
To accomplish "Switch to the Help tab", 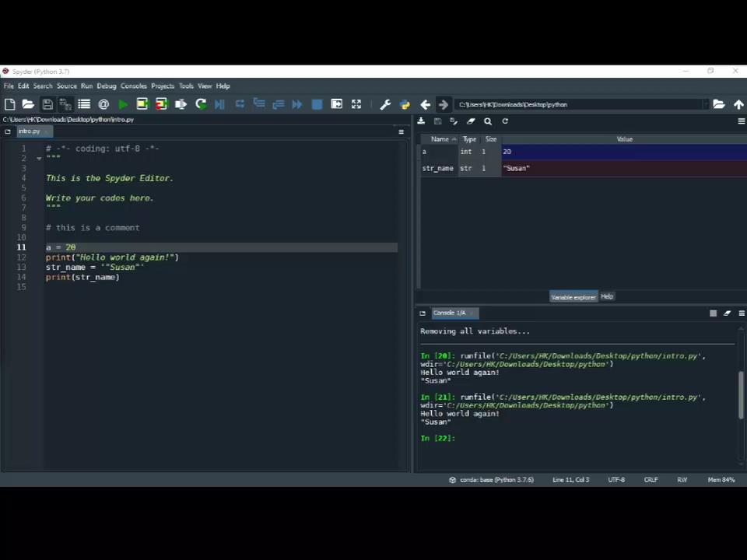I will (607, 296).
